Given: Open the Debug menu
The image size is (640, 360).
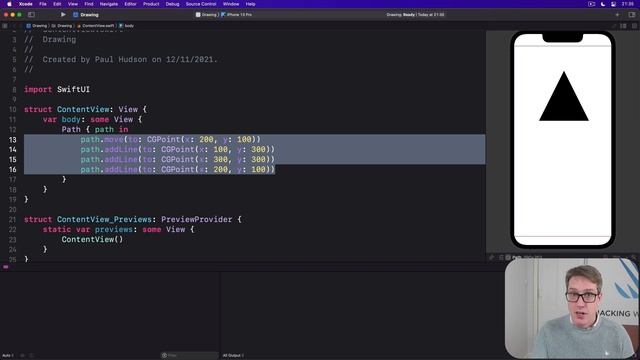Looking at the screenshot, I should coord(172,4).
